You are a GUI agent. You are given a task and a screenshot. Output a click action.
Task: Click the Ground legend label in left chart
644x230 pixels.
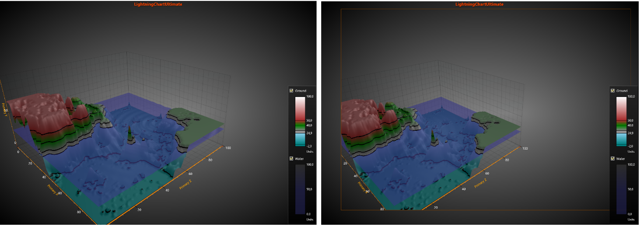[301, 91]
